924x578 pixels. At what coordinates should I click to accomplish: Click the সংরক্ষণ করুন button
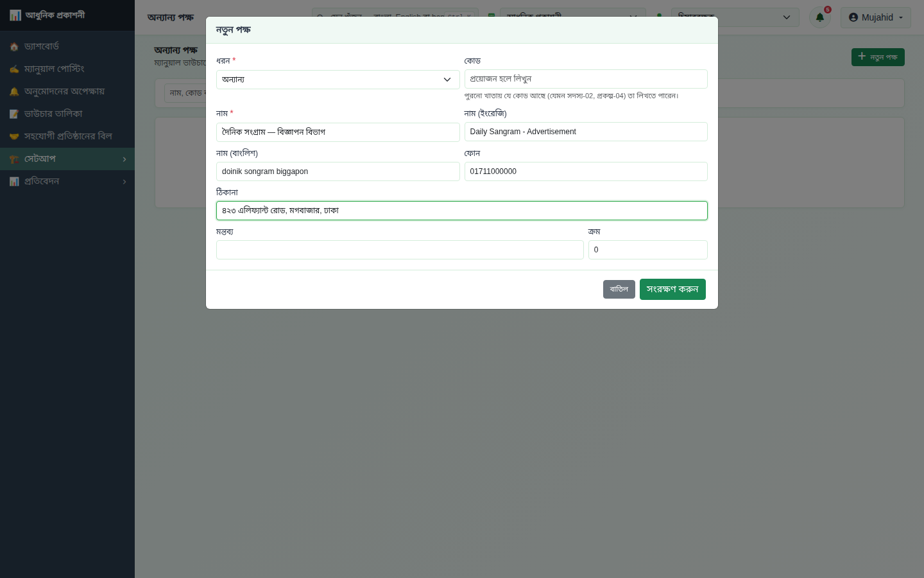pos(672,289)
